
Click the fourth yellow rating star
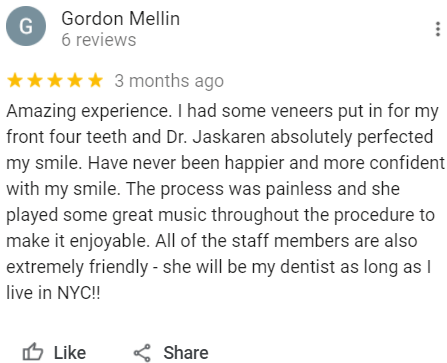(x=75, y=81)
